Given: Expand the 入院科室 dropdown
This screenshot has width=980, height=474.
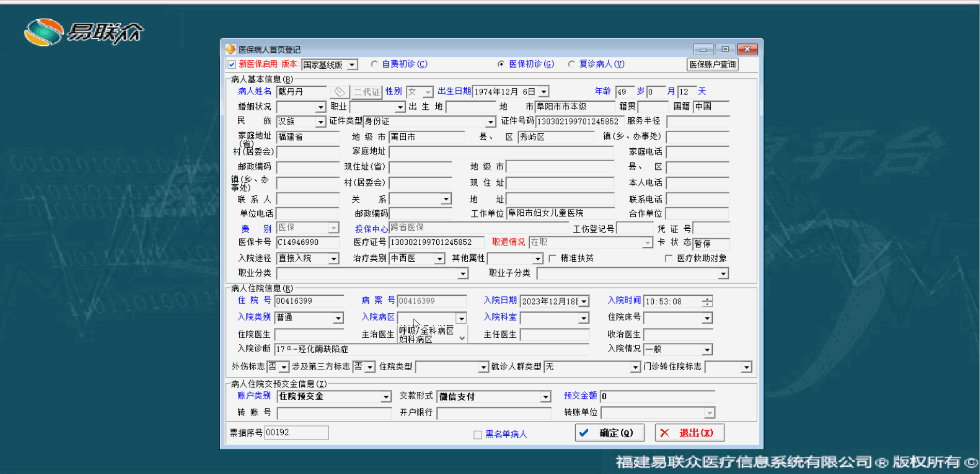Looking at the screenshot, I should (584, 318).
